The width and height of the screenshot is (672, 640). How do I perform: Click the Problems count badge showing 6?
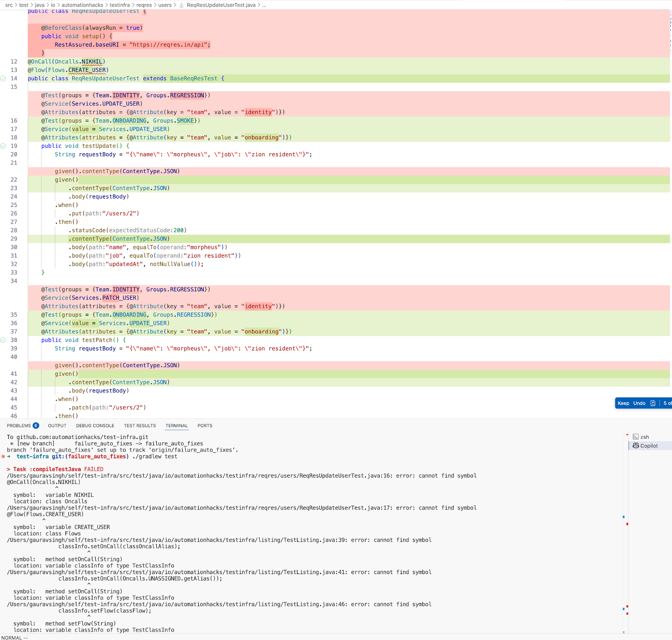36,425
